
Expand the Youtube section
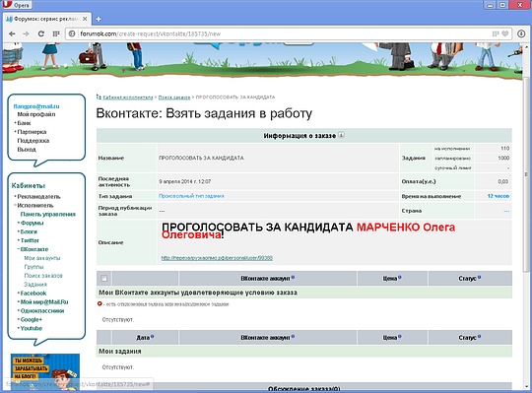[x=32, y=329]
